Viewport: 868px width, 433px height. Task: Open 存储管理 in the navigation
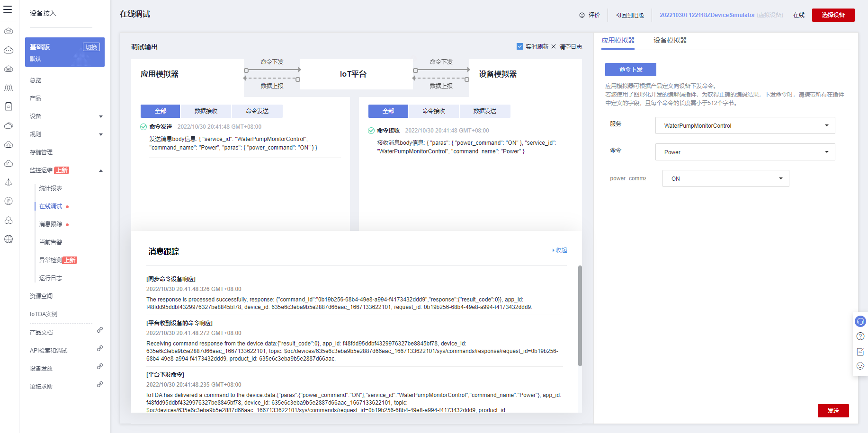tap(41, 152)
